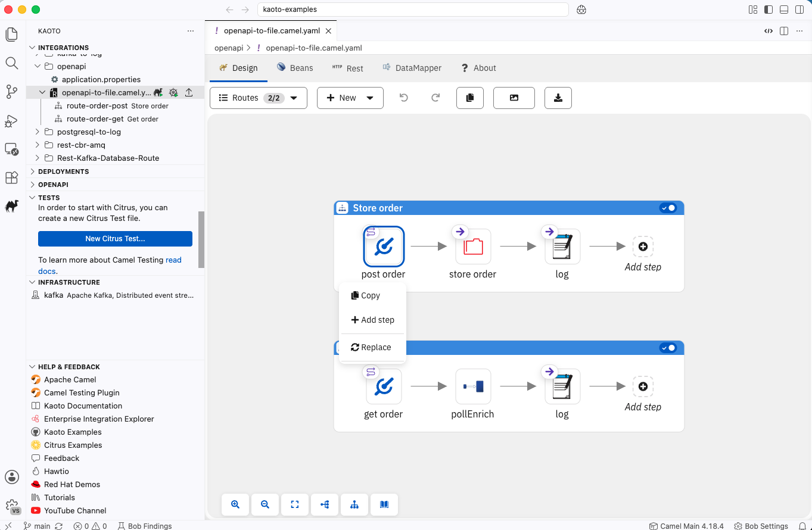Toggle secondary side bar layout button

pos(799,10)
